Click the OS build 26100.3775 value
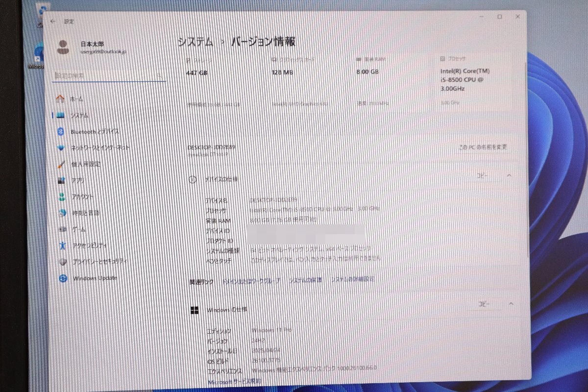 265,361
